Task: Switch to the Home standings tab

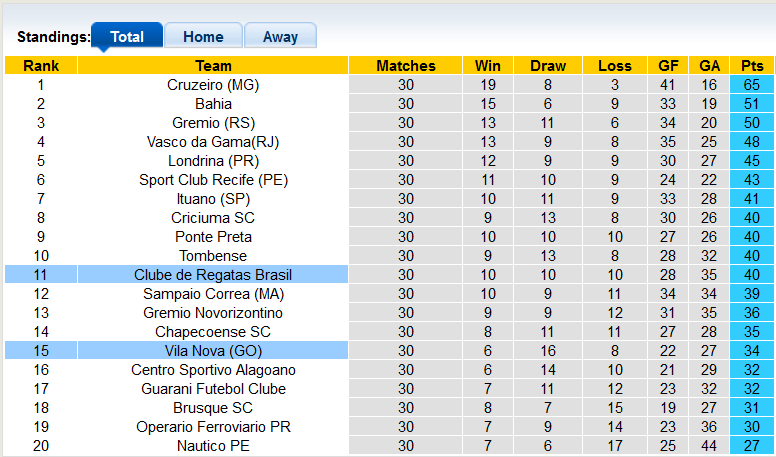Action: [x=203, y=37]
